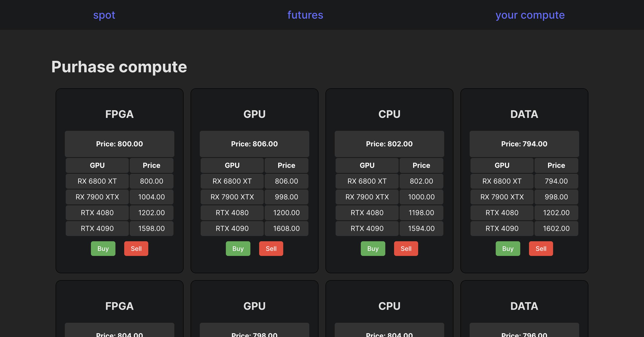
Task: Click the 1608.00 price in GPU card
Action: coord(286,228)
